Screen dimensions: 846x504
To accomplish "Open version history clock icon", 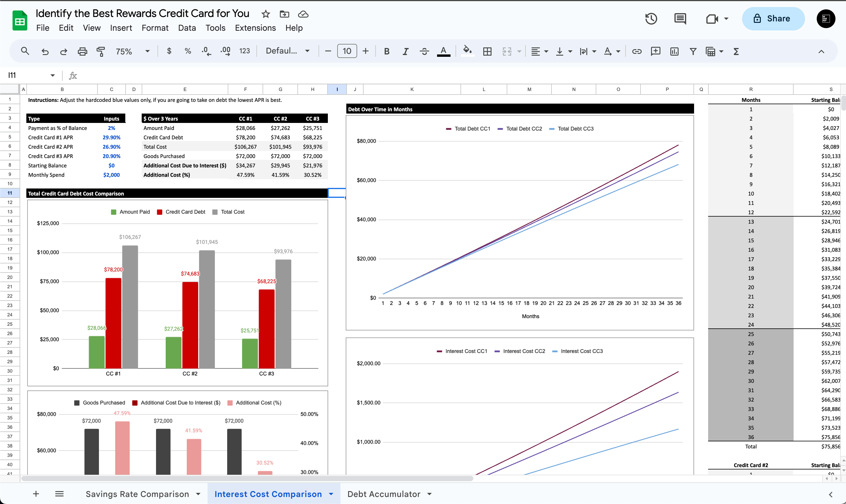I will 651,19.
